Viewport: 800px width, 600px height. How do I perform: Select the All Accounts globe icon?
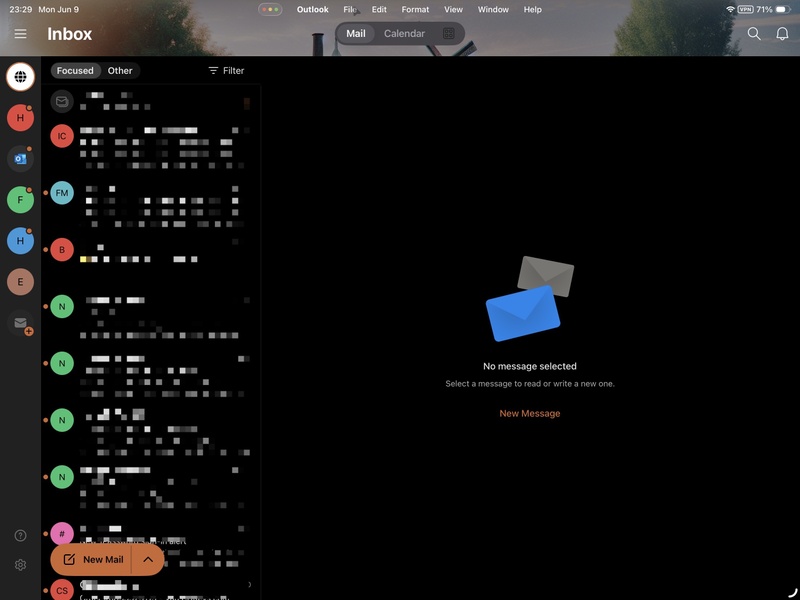coord(20,77)
